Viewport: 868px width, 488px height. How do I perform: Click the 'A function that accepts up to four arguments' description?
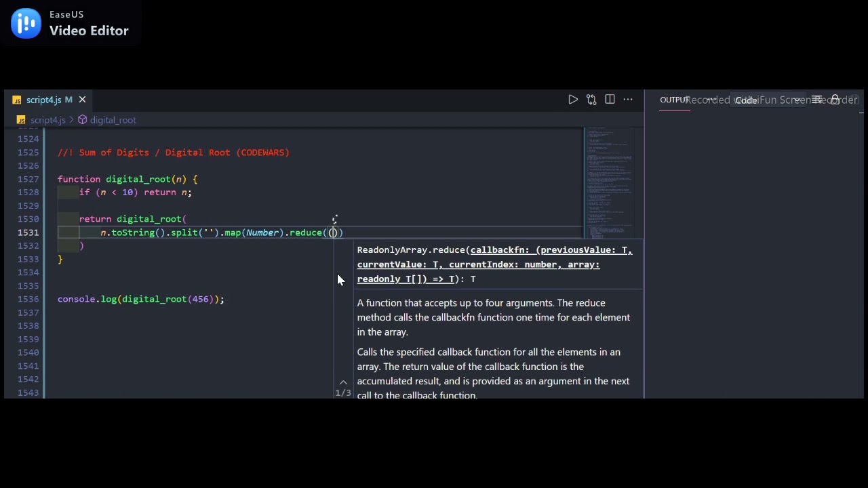[493, 317]
